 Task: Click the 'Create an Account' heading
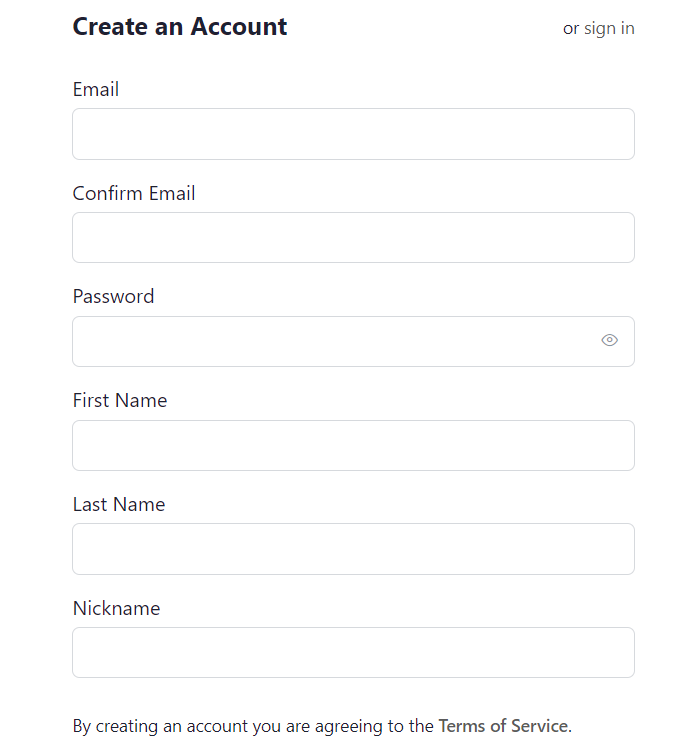tap(180, 26)
